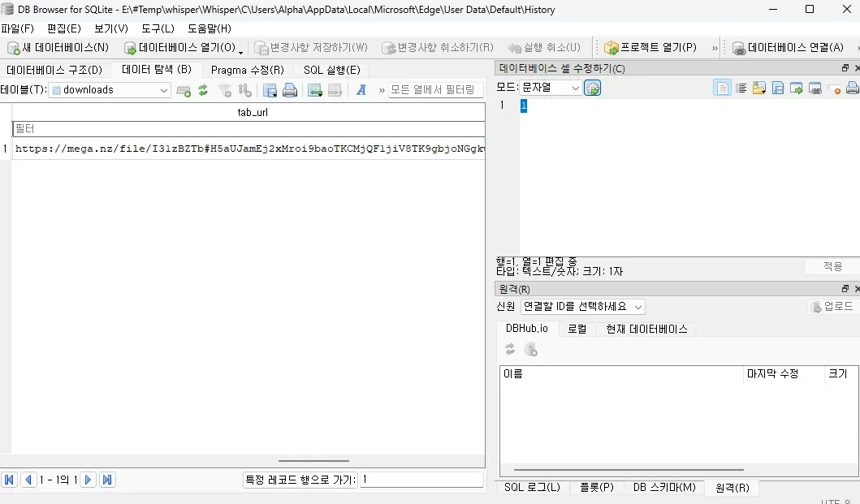860x504 pixels.
Task: Click 프로젝트 열기(P) button
Action: click(x=650, y=48)
